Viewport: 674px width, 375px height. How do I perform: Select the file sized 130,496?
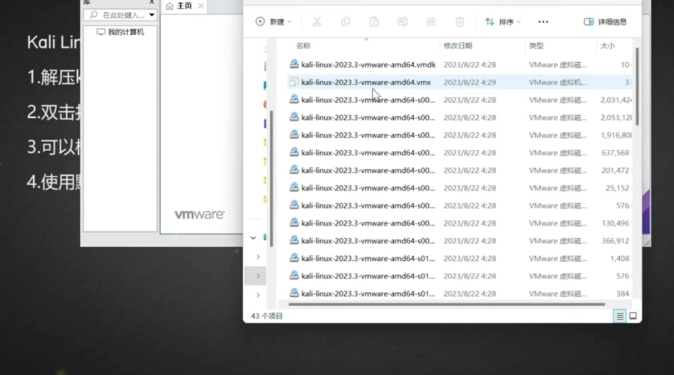click(x=459, y=223)
